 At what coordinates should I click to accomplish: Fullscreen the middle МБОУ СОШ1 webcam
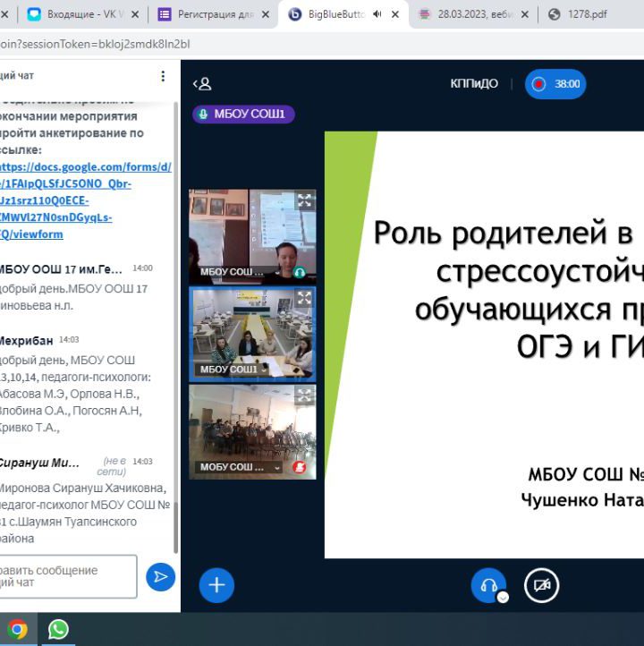click(304, 299)
